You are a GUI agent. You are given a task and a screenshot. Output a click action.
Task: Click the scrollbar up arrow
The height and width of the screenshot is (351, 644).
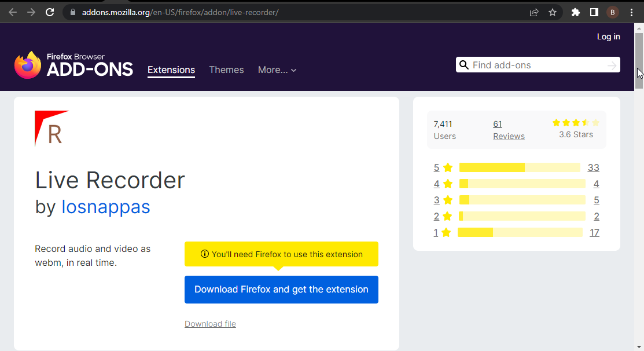click(639, 28)
